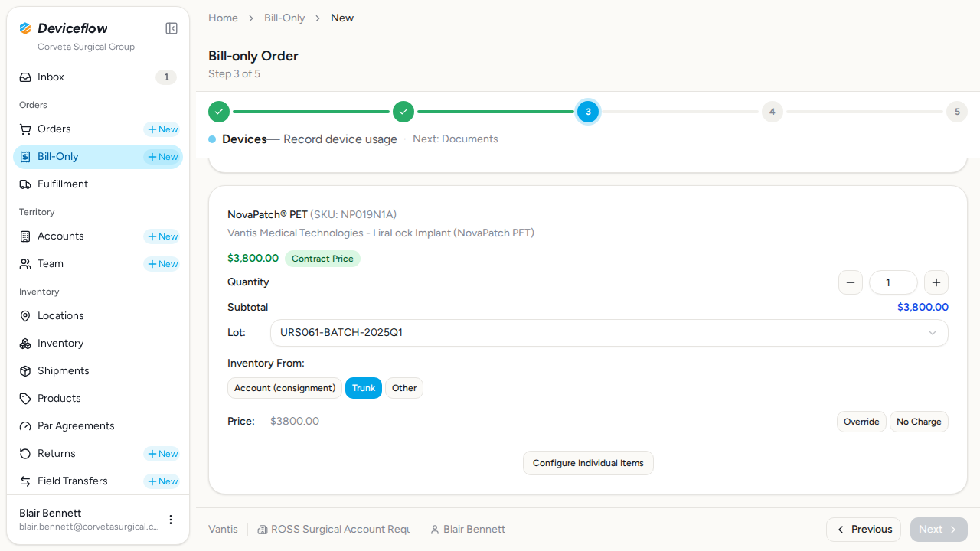
Task: Open Par Agreements page
Action: pos(98,426)
